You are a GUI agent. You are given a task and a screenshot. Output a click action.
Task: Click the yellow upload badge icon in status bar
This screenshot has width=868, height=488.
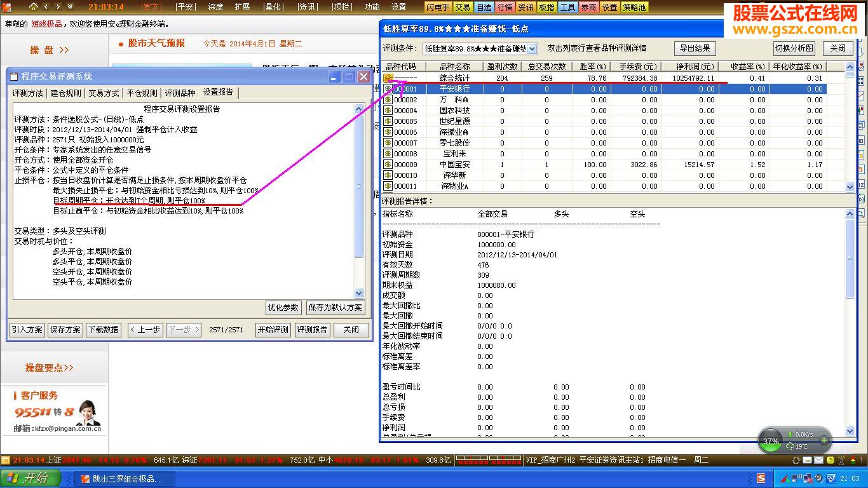point(830,460)
